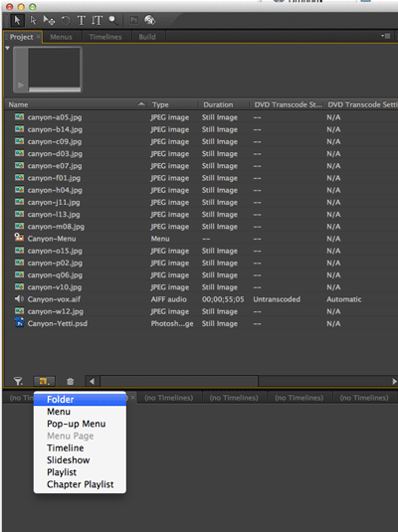Click the Edit in Photoshop icon
398x532 pixels.
pos(134,20)
